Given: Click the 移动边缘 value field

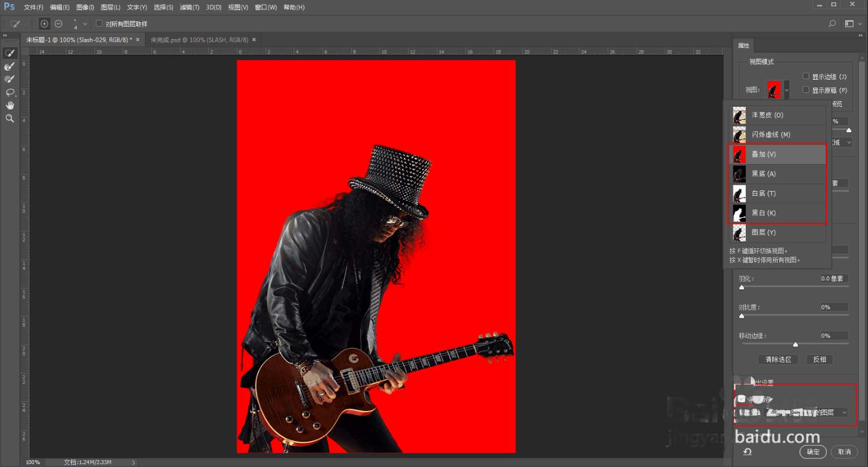Looking at the screenshot, I should coord(833,335).
